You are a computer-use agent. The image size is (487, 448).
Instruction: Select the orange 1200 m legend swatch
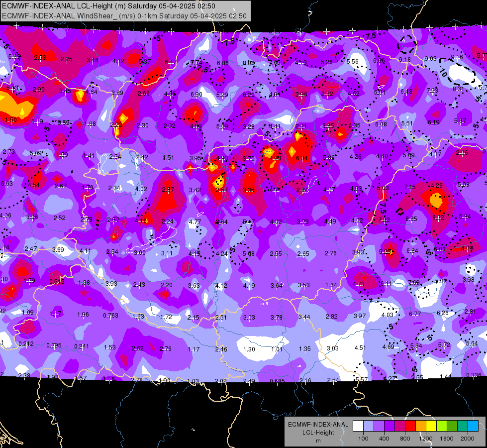pos(420,426)
